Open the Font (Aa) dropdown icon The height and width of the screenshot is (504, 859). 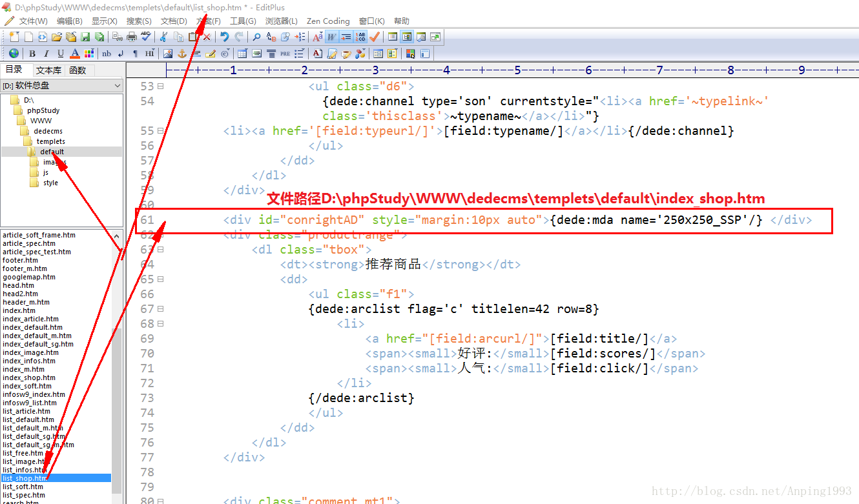tap(318, 37)
